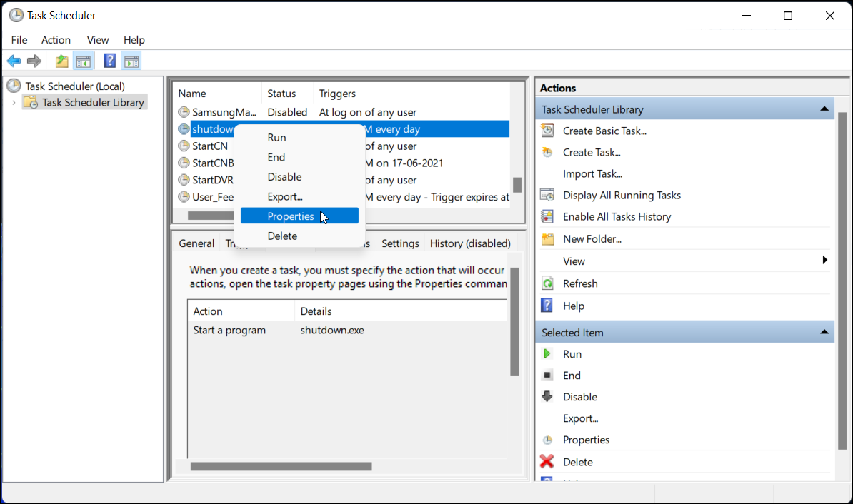Collapse the Task Scheduler Library actions section
The image size is (853, 504).
point(825,109)
